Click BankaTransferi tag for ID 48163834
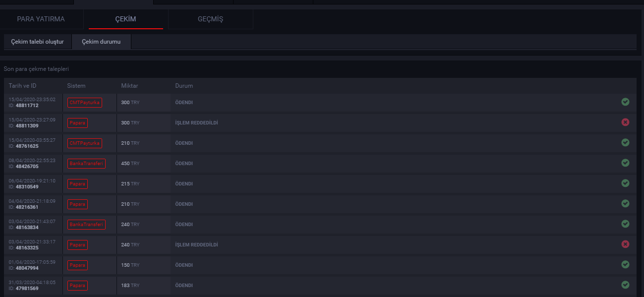Image resolution: width=644 pixels, height=297 pixels. point(86,225)
